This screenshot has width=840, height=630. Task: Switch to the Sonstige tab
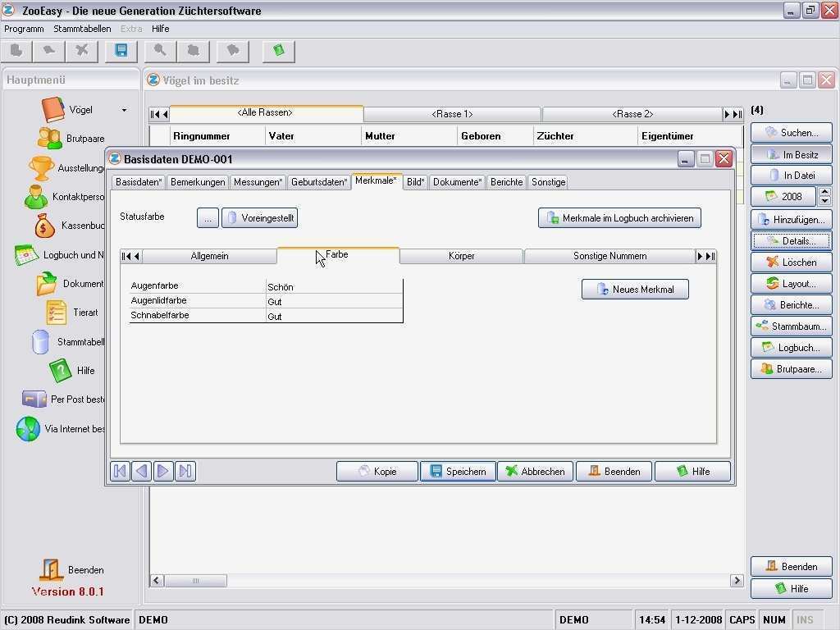click(x=548, y=182)
